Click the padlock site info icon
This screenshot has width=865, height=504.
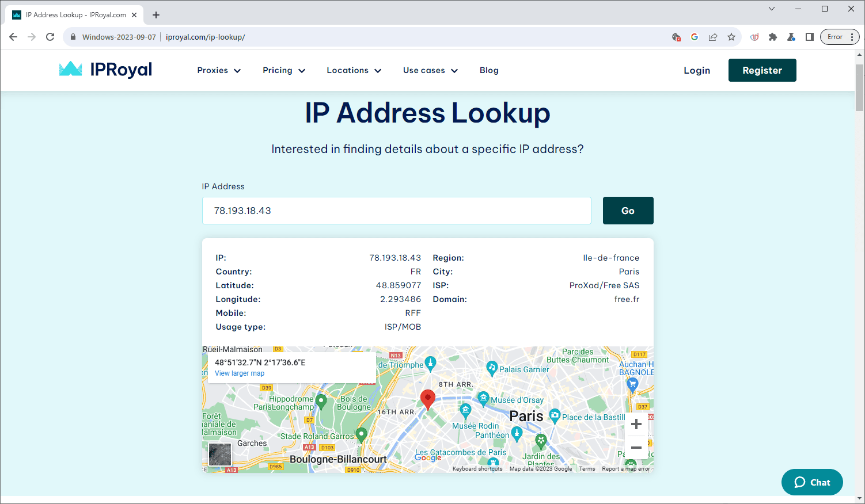73,37
